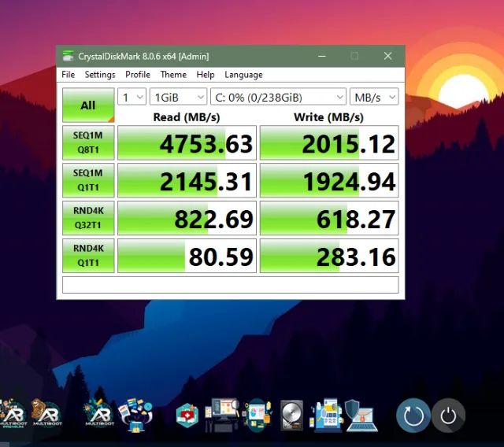Open the test count dropdown showing 1
Screen dimensions: 504x447
click(x=132, y=97)
